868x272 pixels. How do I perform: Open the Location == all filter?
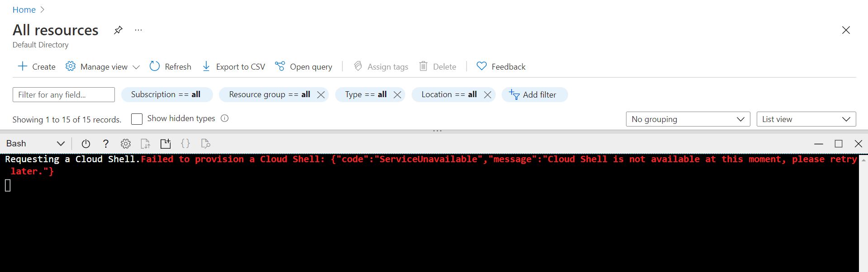click(449, 94)
